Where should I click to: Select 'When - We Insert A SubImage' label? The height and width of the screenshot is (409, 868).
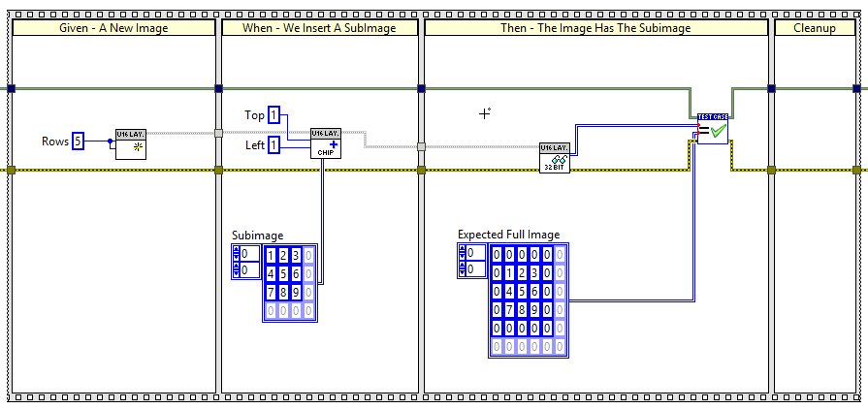(x=320, y=28)
